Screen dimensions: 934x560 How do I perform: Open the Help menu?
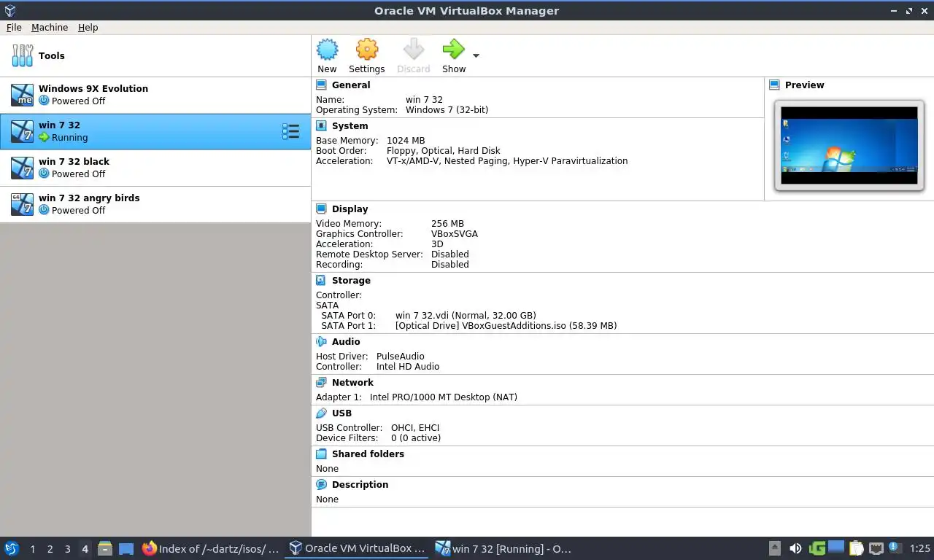pyautogui.click(x=88, y=27)
